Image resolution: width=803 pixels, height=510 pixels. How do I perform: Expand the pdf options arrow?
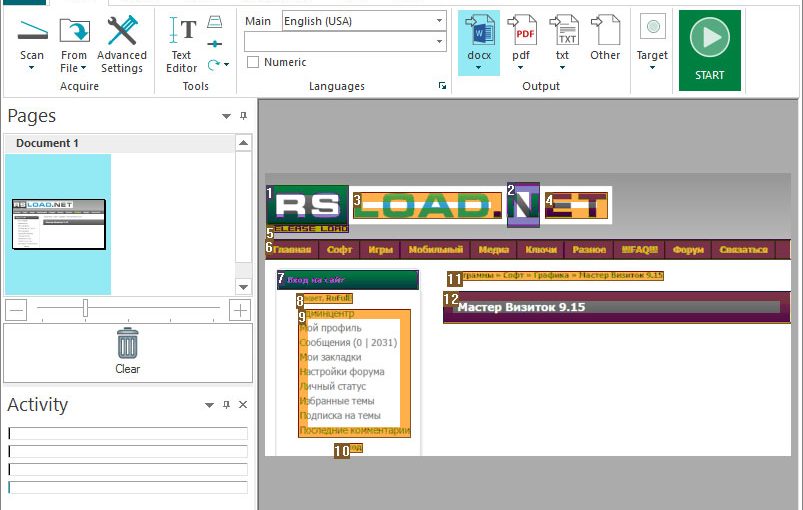point(521,68)
